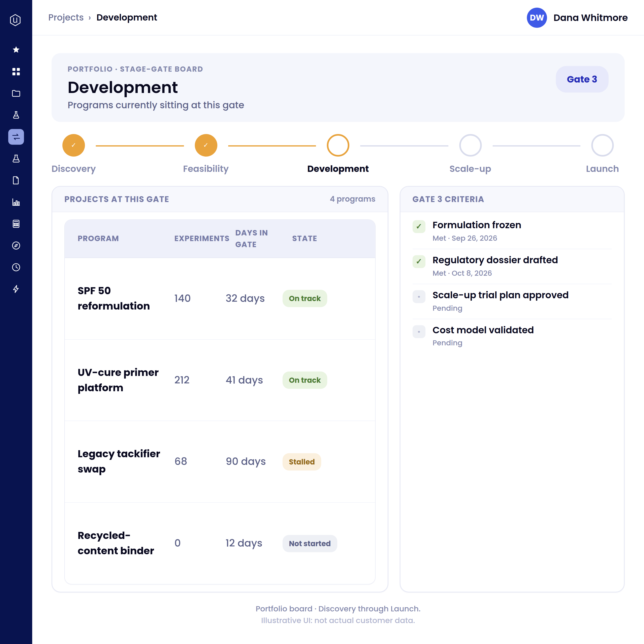This screenshot has width=644, height=644.
Task: Check the Scale-up trial plan approved box
Action: tap(419, 297)
